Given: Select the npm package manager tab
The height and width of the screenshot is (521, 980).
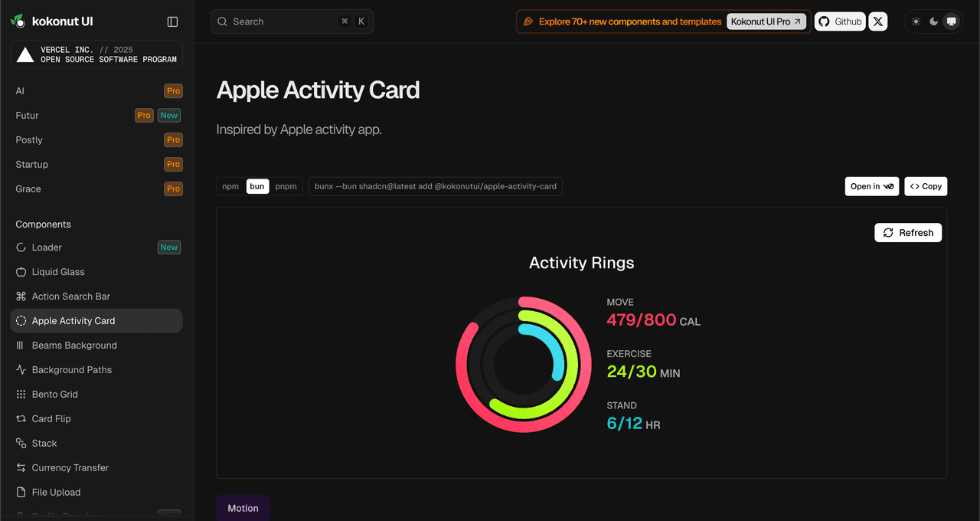Looking at the screenshot, I should (x=230, y=186).
